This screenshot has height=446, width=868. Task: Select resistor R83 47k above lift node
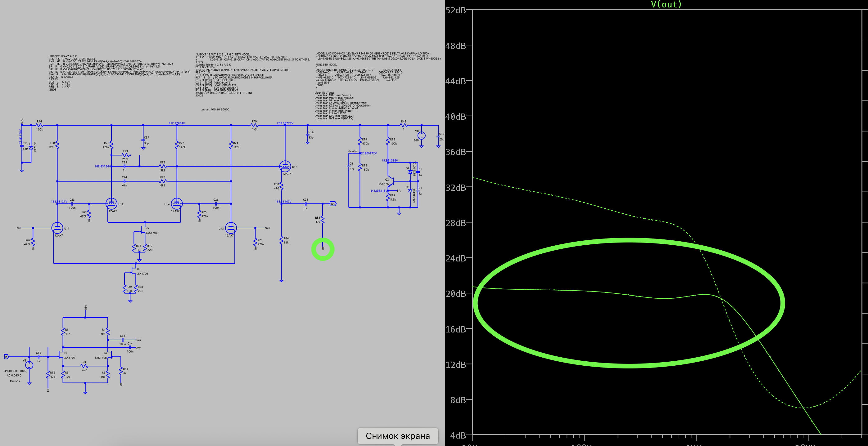point(323,220)
